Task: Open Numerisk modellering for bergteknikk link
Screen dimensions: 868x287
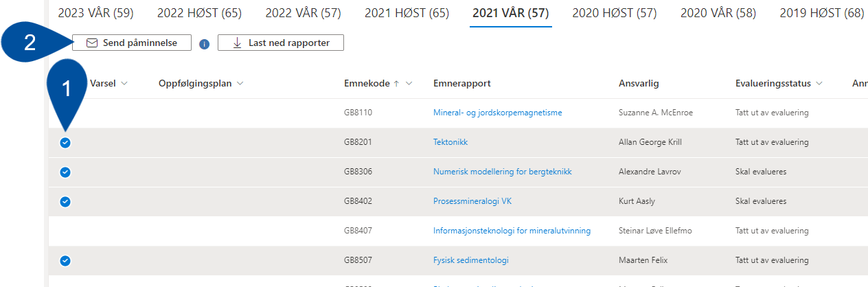Action: [x=503, y=172]
